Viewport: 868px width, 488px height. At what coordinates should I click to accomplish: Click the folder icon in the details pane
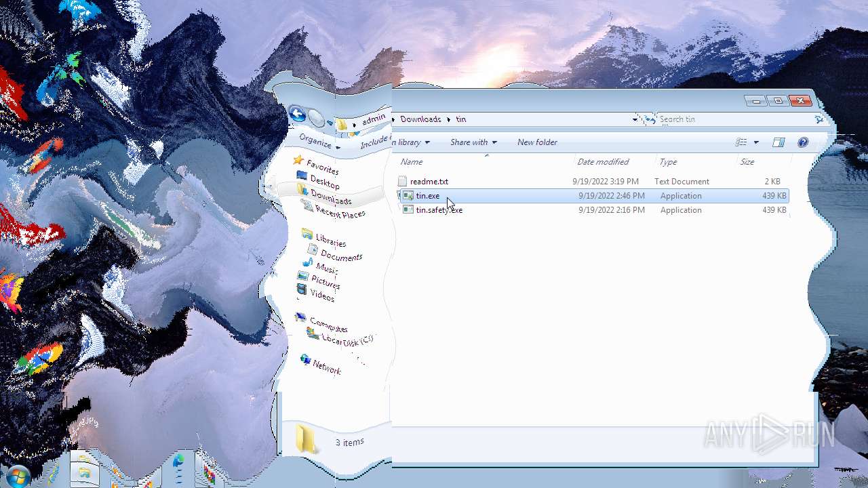307,439
